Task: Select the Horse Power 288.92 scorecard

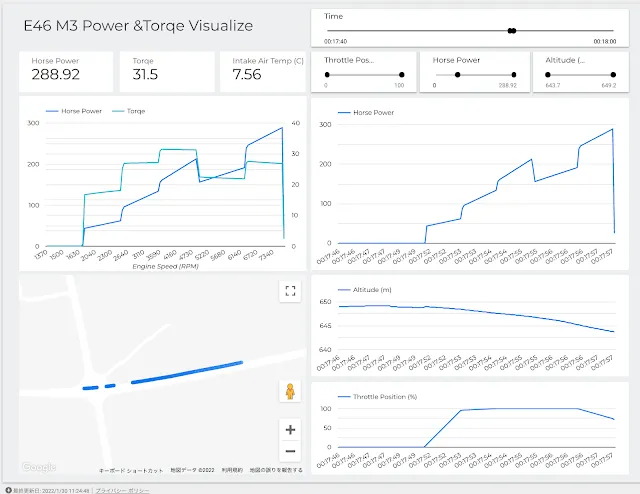Action: (66, 71)
